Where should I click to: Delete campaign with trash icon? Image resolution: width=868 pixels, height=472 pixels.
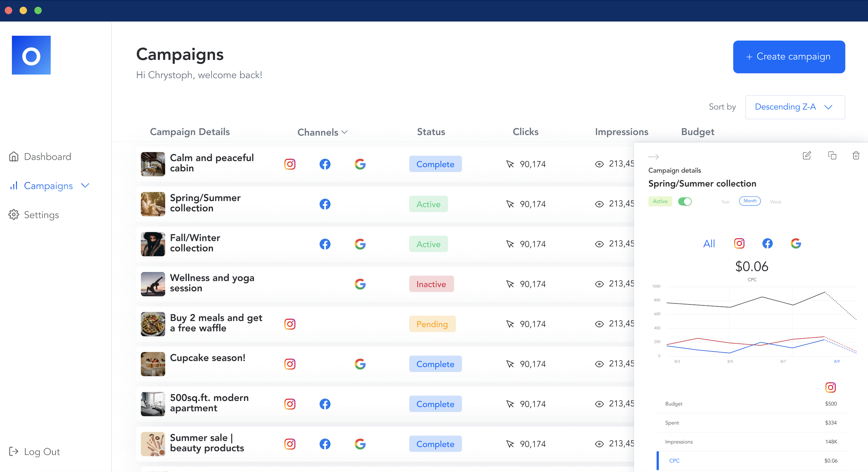[856, 155]
